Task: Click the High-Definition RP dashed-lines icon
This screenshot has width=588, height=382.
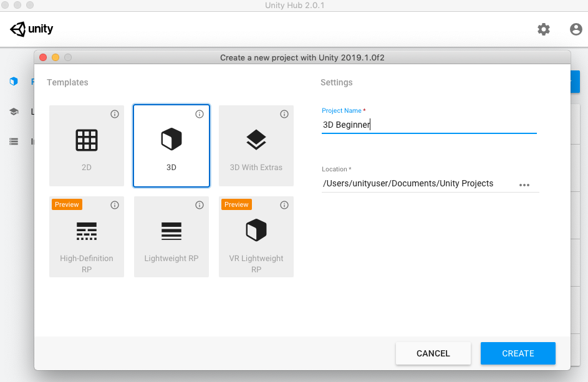Action: (x=87, y=231)
